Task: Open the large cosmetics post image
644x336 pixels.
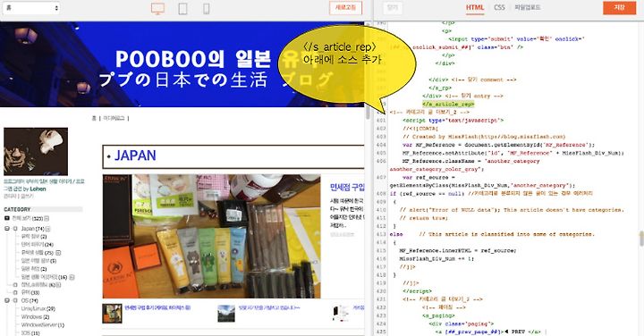Action: 211,236
